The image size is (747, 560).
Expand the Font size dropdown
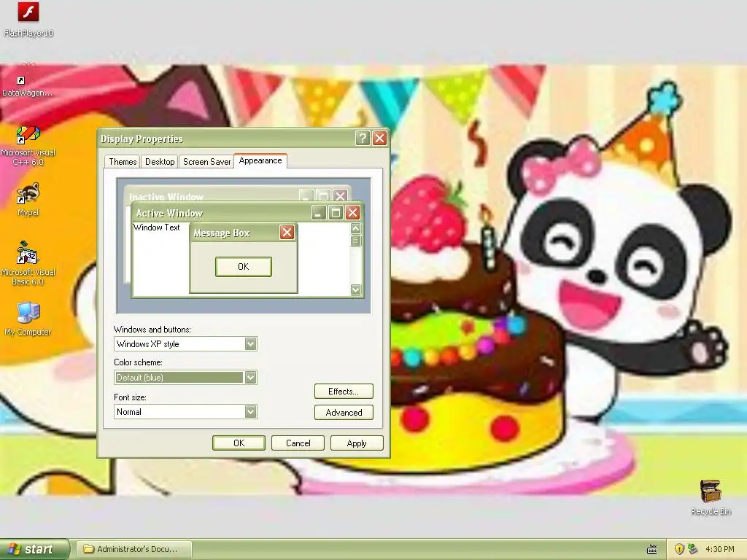tap(251, 411)
